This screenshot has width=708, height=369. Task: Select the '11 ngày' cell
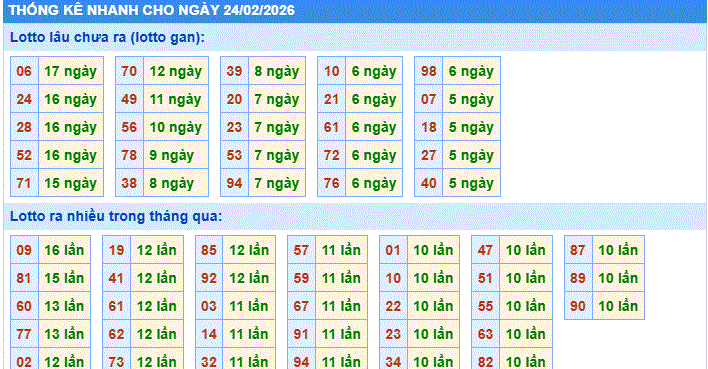click(x=176, y=99)
